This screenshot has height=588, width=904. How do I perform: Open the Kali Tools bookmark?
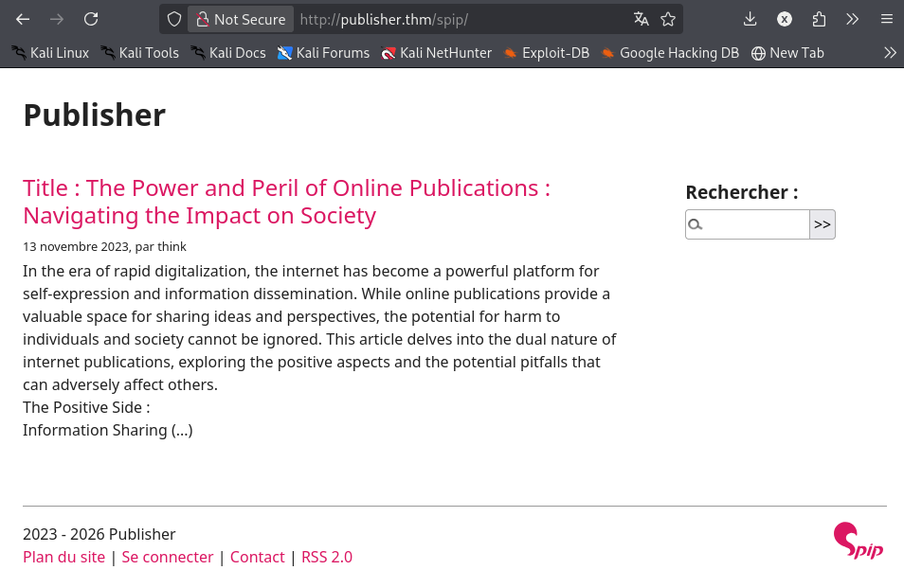pyautogui.click(x=139, y=53)
